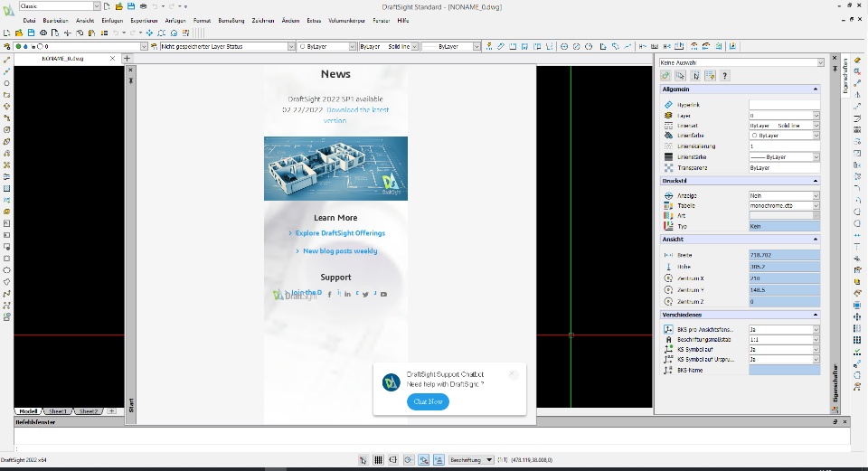Viewport: 868px width, 471px height.
Task: Open the Bearbeiten menu
Action: [55, 21]
